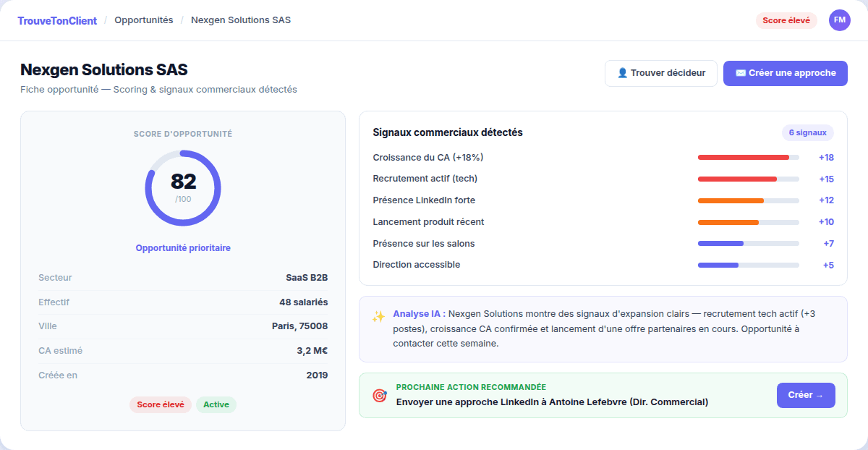This screenshot has height=450, width=868.
Task: Click the Direction accessible signal
Action: coord(417,265)
